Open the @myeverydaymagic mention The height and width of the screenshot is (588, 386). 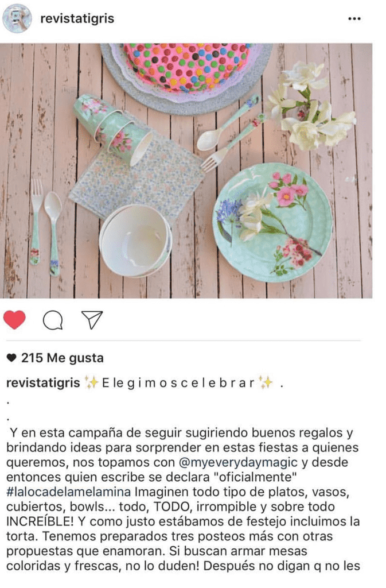pyautogui.click(x=238, y=462)
